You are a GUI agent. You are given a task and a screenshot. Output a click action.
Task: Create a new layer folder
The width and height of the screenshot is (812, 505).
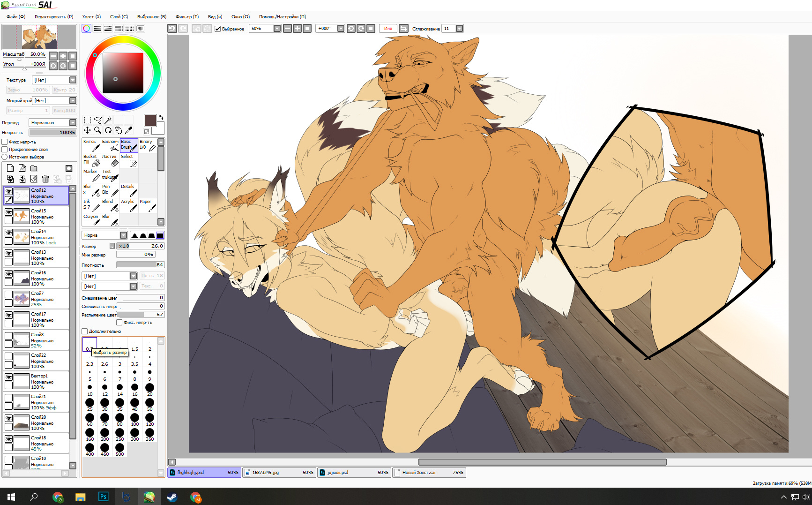[x=34, y=168]
